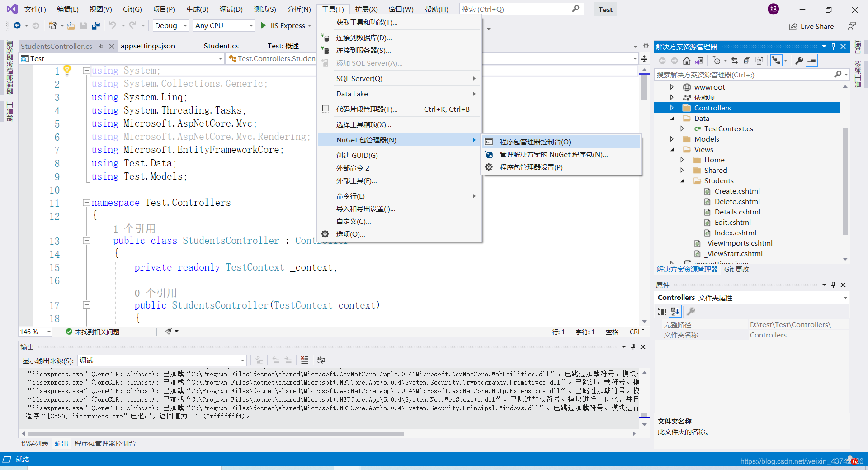Screen dimensions: 868x470
Task: Click the alphabetical sort icon in Properties
Action: 675,311
